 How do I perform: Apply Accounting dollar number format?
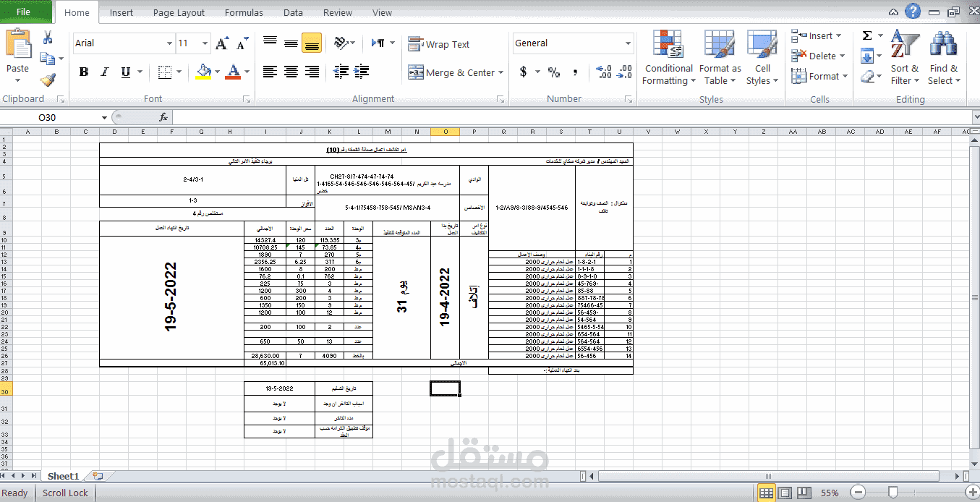[x=524, y=72]
